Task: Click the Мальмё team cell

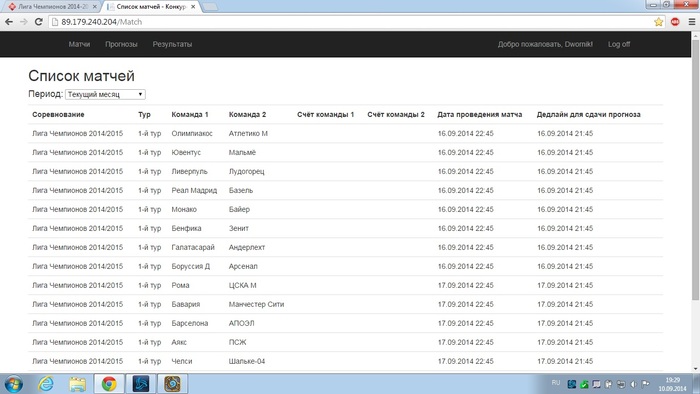Action: coord(242,153)
